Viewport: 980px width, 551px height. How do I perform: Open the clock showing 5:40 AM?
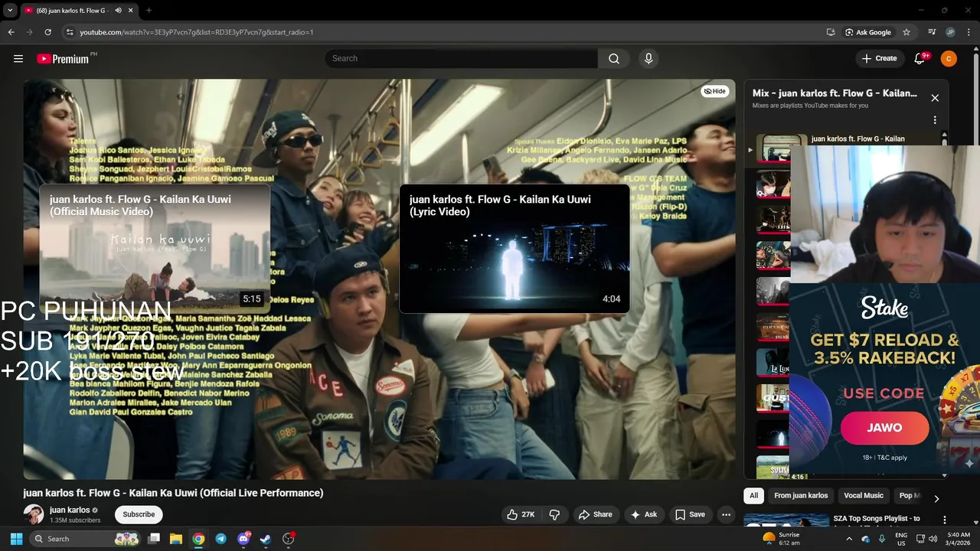[x=959, y=539]
